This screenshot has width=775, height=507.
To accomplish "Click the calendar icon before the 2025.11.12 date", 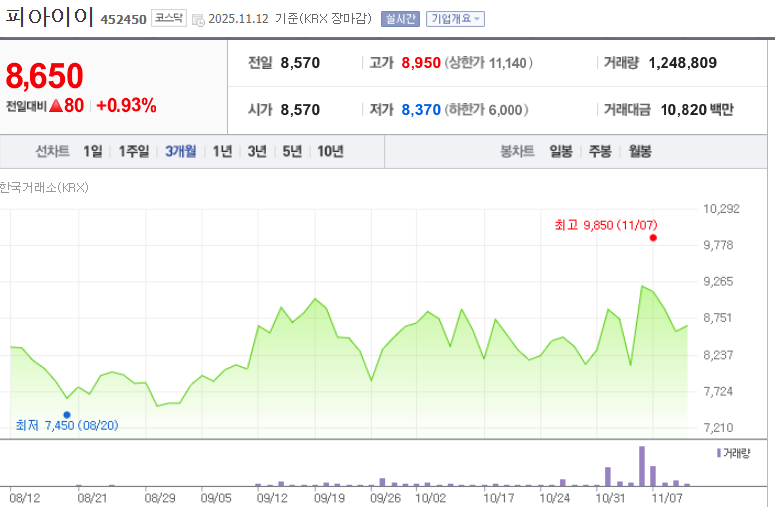I will tap(198, 20).
